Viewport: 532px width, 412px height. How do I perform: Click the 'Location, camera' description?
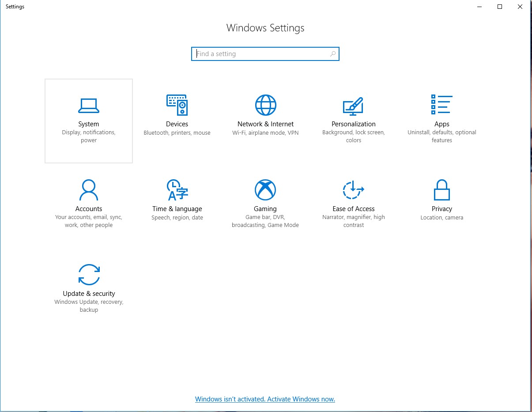[442, 218]
